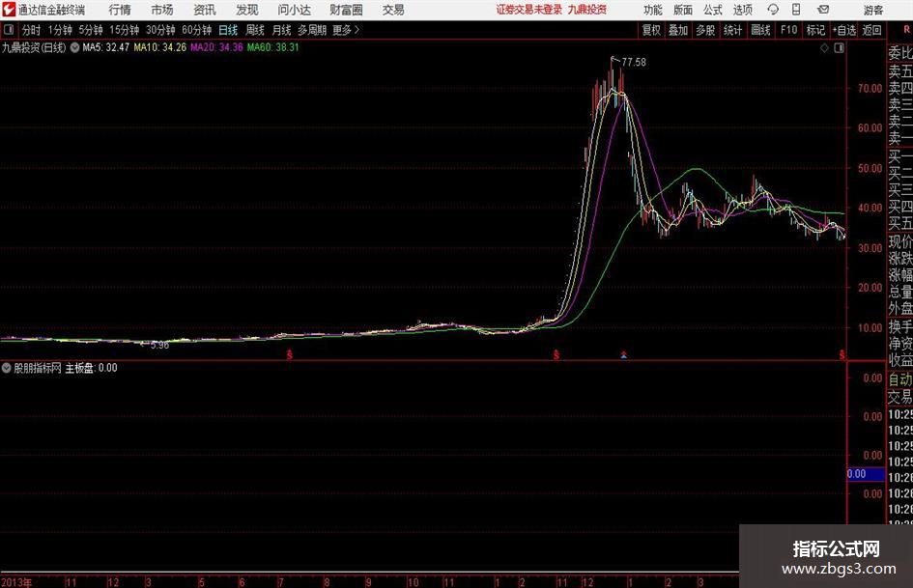Switch to 分时 chart period
Screen dimensions: 913x588
click(x=32, y=30)
